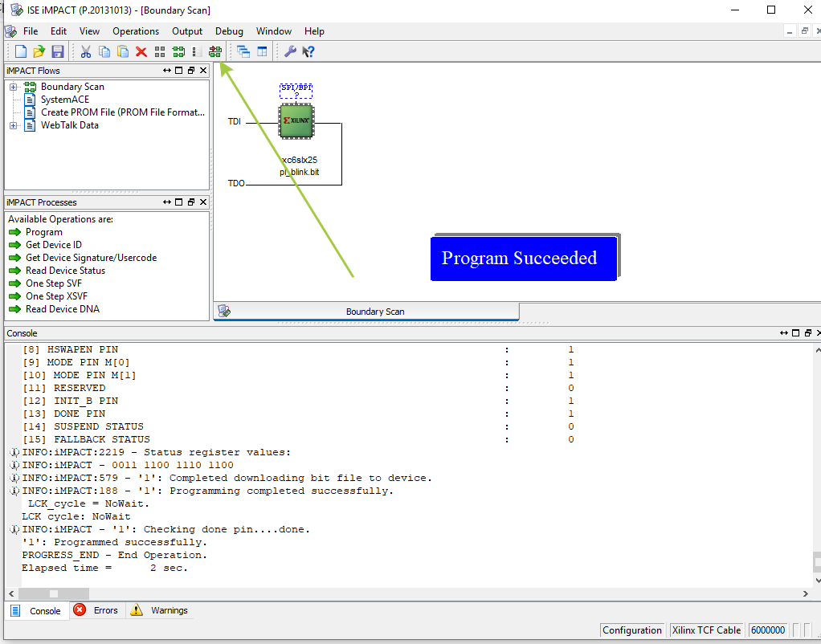Open the Debug menu
Screen dimensions: 821x644
(x=229, y=31)
